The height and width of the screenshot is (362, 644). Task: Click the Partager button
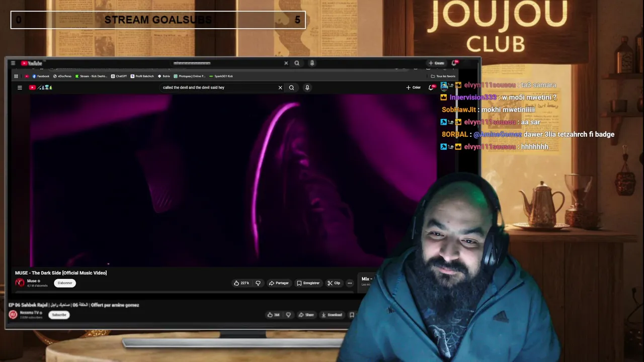(x=279, y=283)
